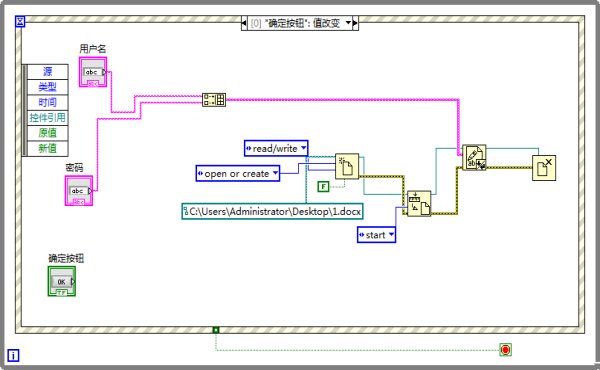
Task: Select the Close File function icon
Action: (x=544, y=168)
